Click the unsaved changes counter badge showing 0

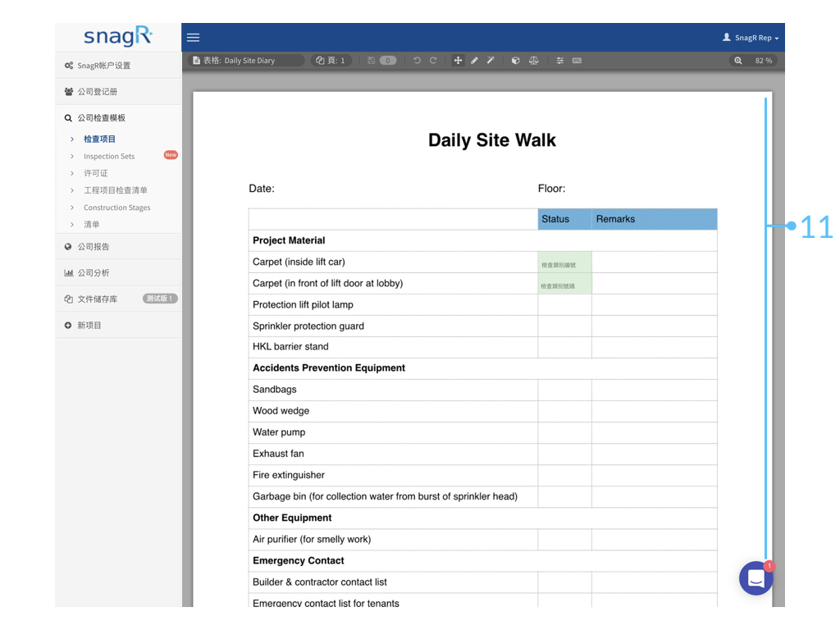pyautogui.click(x=388, y=61)
